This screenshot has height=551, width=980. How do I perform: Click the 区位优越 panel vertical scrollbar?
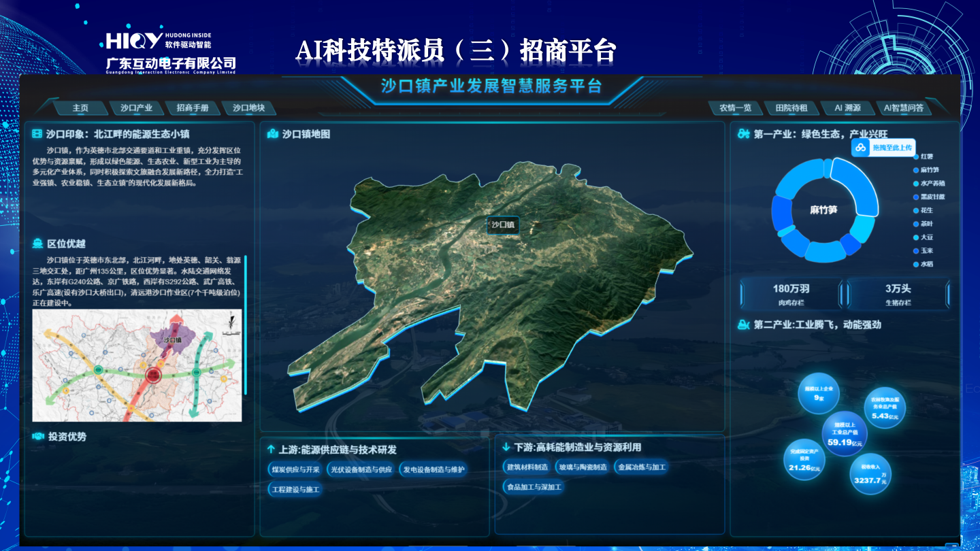(245, 325)
